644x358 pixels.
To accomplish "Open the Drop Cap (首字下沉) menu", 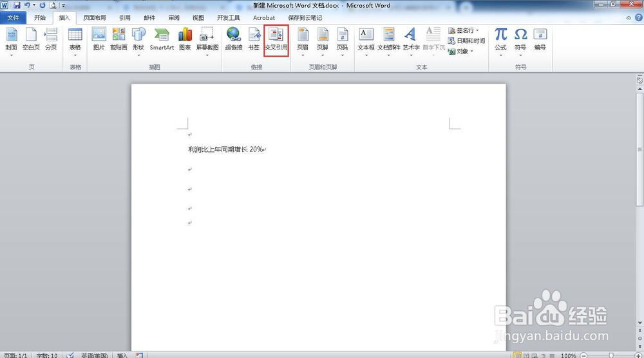I will 433,41.
